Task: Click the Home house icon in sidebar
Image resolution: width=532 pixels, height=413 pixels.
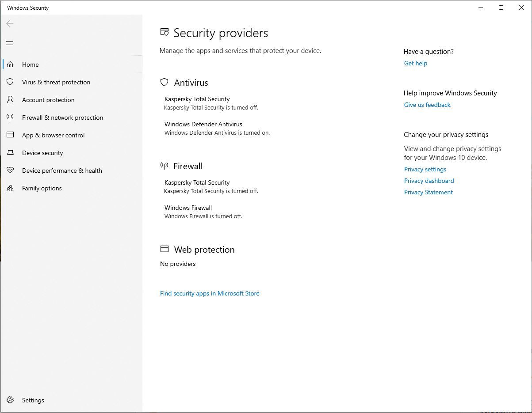Action: (10, 64)
